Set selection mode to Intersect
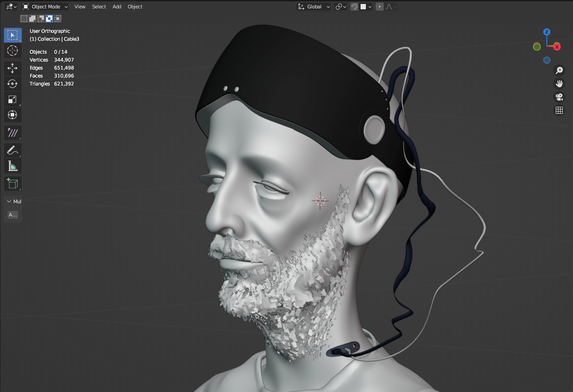The width and height of the screenshot is (573, 392). coord(58,19)
